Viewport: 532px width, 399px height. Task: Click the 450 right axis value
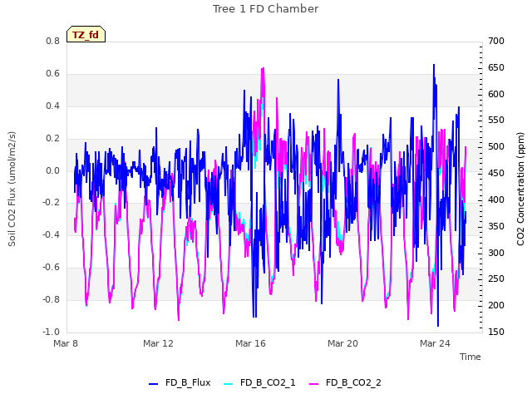[496, 173]
